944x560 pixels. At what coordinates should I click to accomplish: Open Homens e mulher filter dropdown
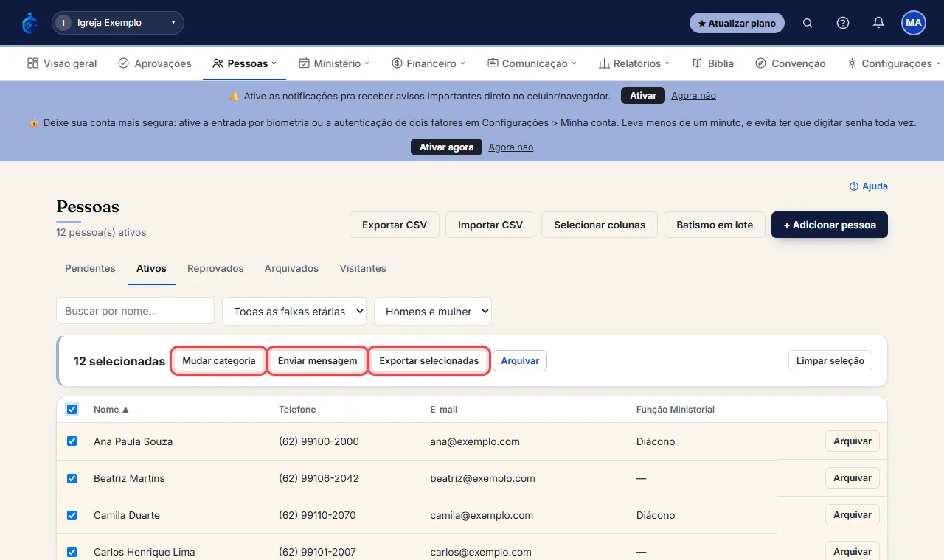(x=433, y=311)
